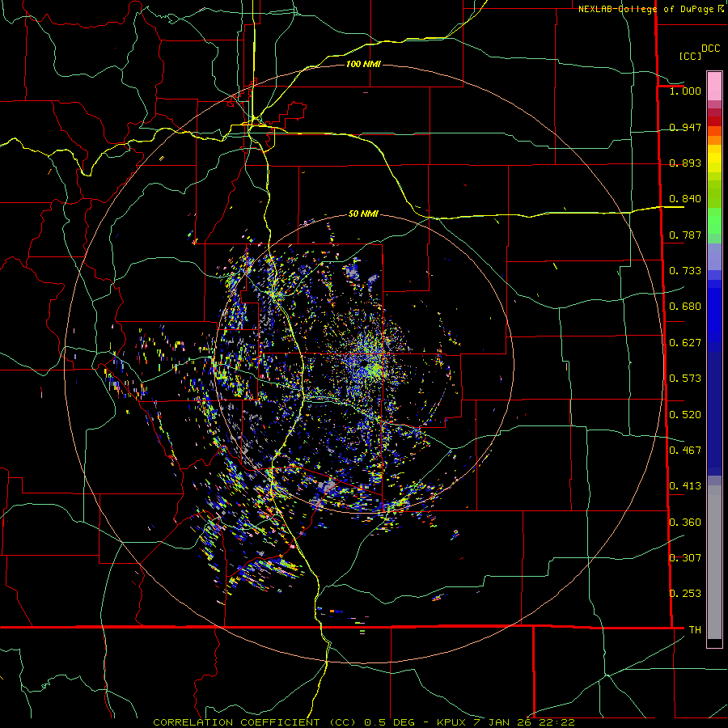
Task: Select the 0.893 legend value
Action: pos(685,163)
